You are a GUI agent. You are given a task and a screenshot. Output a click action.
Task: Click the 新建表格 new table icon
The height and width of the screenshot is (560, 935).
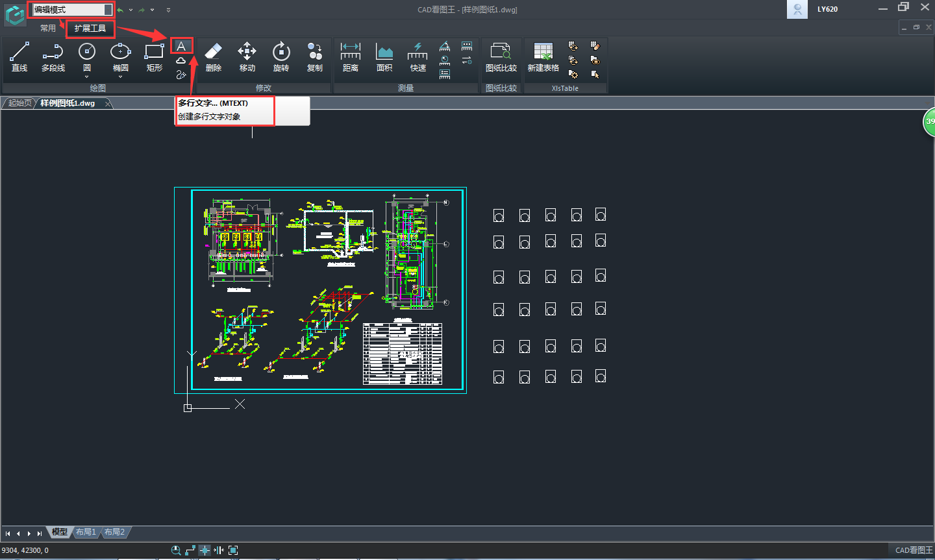[x=543, y=56]
